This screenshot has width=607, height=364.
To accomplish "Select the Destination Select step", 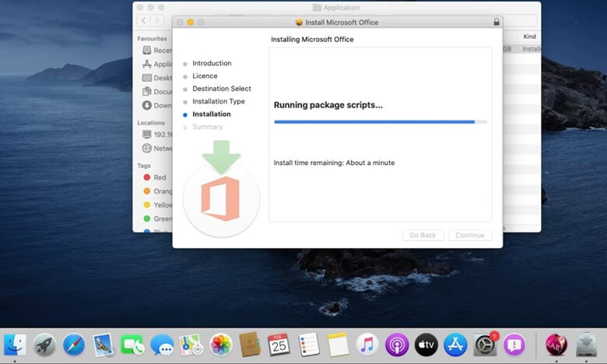I will [x=222, y=89].
